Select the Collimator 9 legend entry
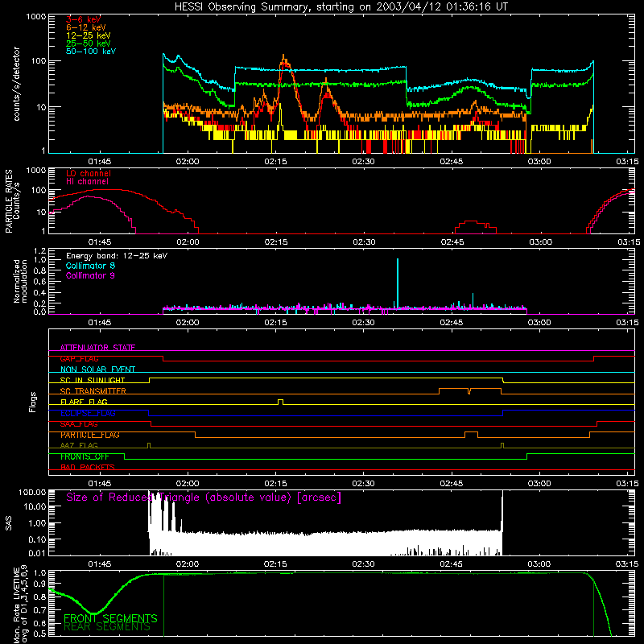The width and height of the screenshot is (644, 644). (90, 275)
